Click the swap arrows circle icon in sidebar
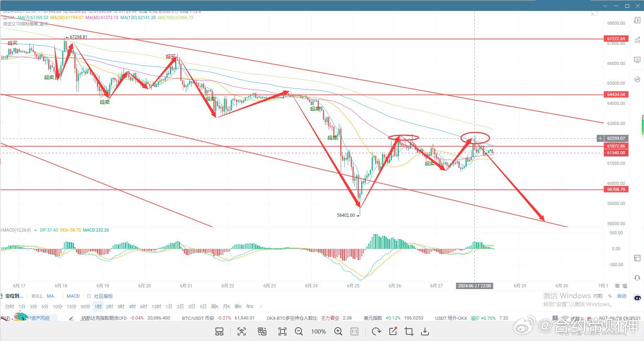This screenshot has width=644, height=341. [x=637, y=79]
